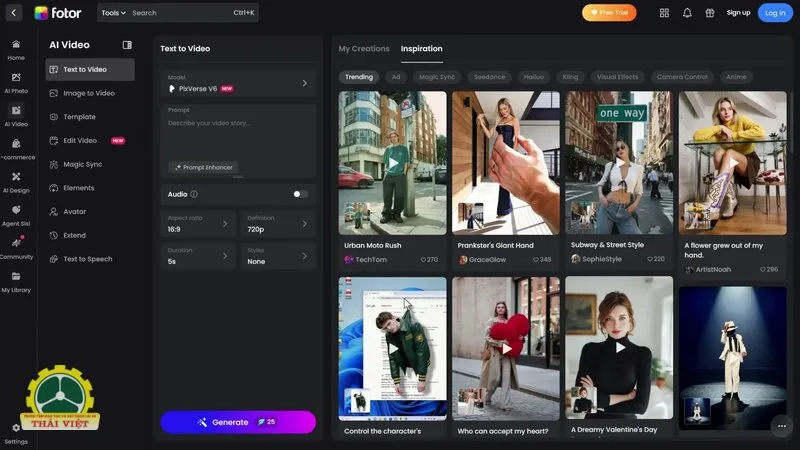Select the Ad filter chip

(396, 77)
